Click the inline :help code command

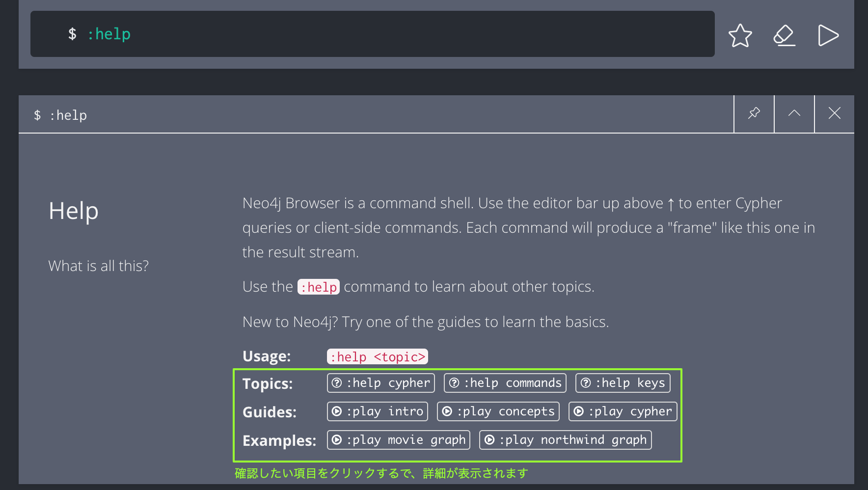coord(319,287)
